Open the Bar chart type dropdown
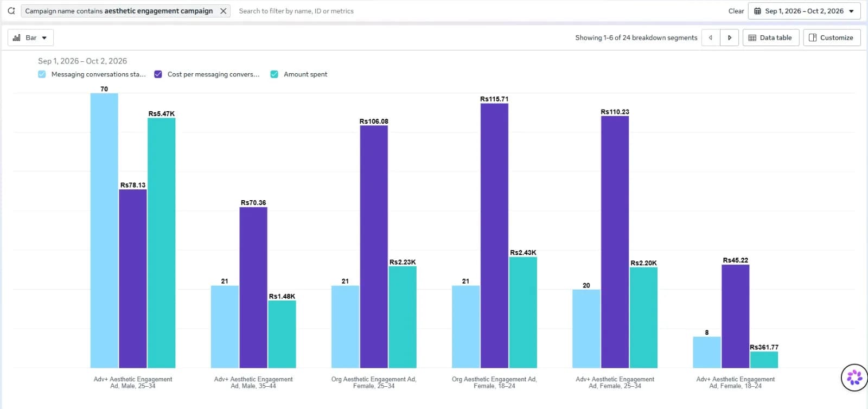Viewport: 868px width, 409px height. 30,37
